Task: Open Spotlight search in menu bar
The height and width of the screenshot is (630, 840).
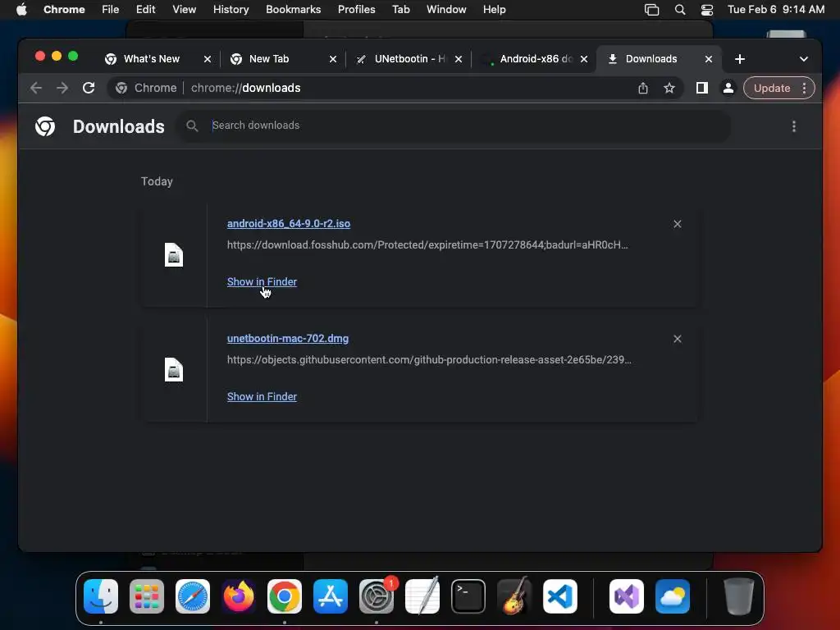Action: [x=680, y=9]
